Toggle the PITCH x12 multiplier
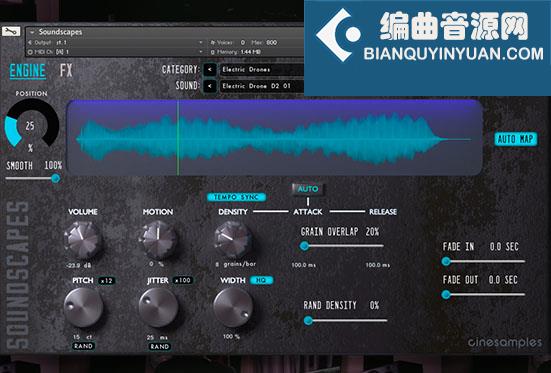Screen dimensions: 551x373 (106, 281)
